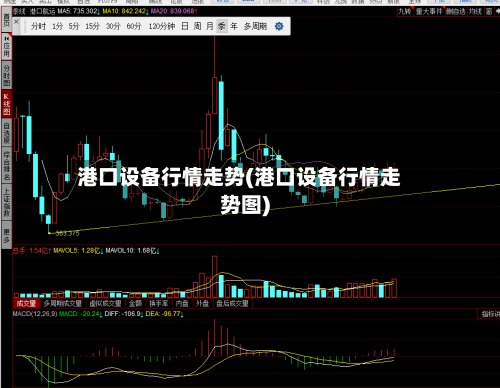This screenshot has height=388, width=500.
Task: Select 成交量 volume indicator tab
Action: [x=26, y=303]
